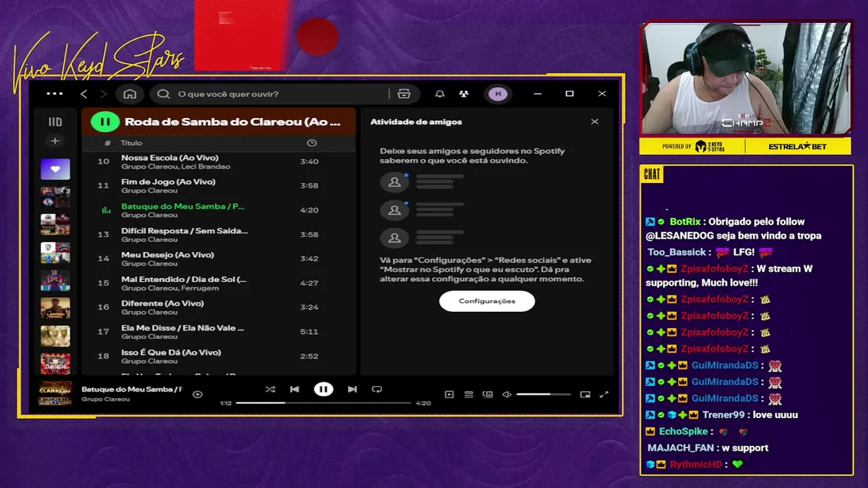
Task: Click RythmicHD username in chat
Action: [x=696, y=464]
